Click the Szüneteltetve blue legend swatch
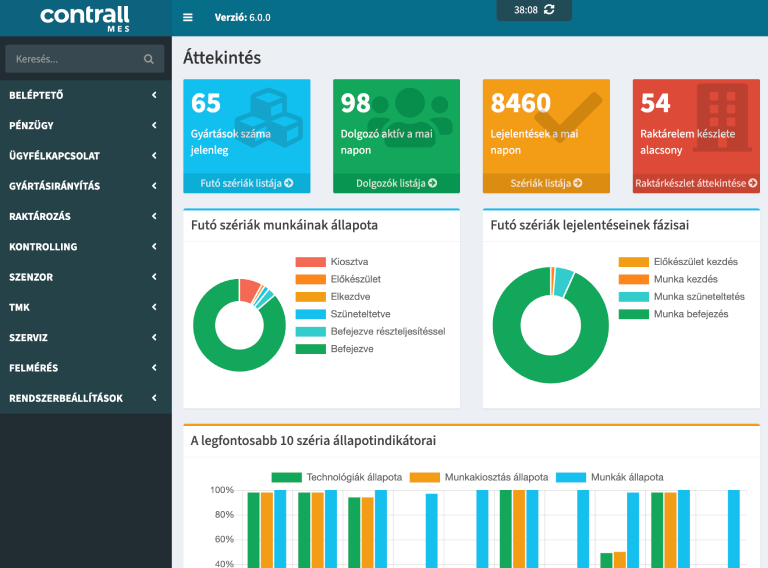The image size is (768, 568). tap(310, 314)
